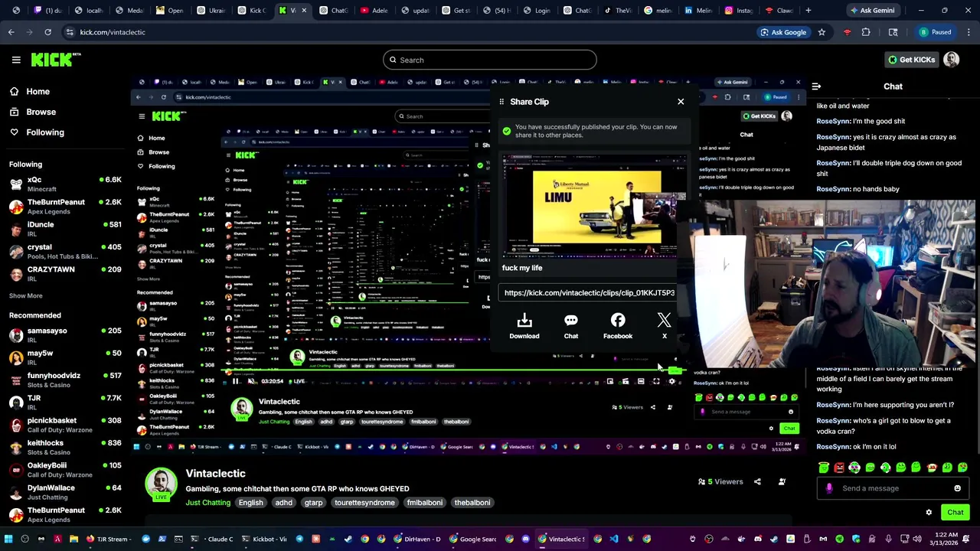Open picnickbasket recommended channel
The image size is (980, 551).
tap(65, 424)
